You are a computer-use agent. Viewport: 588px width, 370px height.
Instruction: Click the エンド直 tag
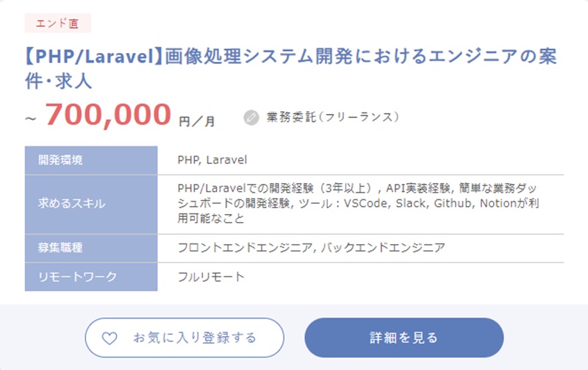pos(58,23)
